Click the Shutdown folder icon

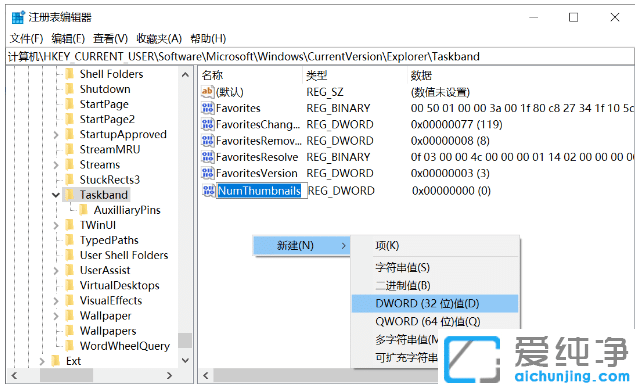coord(70,89)
